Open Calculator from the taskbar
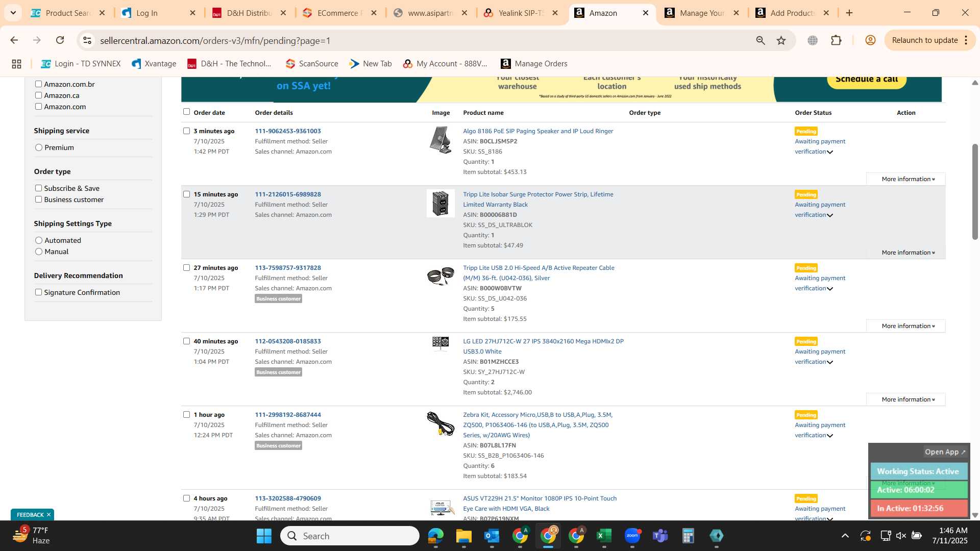This screenshot has height=551, width=980. click(x=688, y=536)
